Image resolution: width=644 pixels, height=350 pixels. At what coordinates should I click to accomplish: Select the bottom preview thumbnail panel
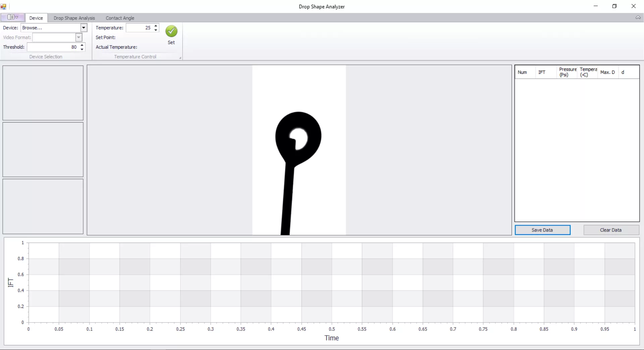click(43, 206)
